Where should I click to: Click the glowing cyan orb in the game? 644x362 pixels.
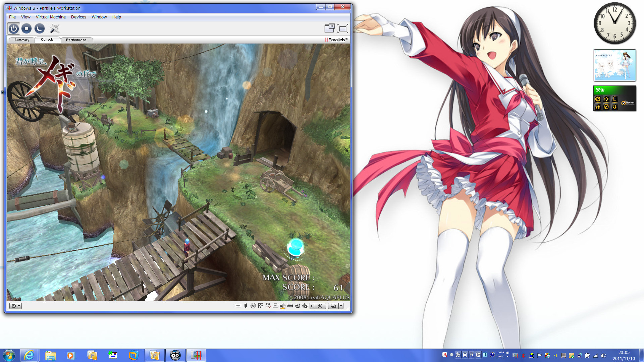[x=296, y=247]
